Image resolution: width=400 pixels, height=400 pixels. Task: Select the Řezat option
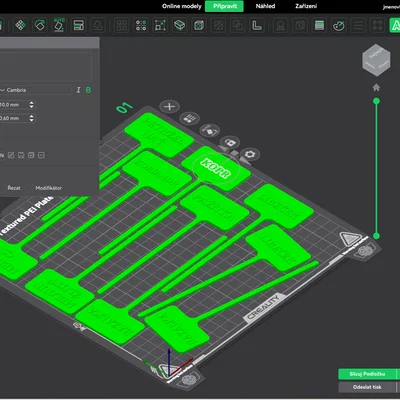point(14,188)
